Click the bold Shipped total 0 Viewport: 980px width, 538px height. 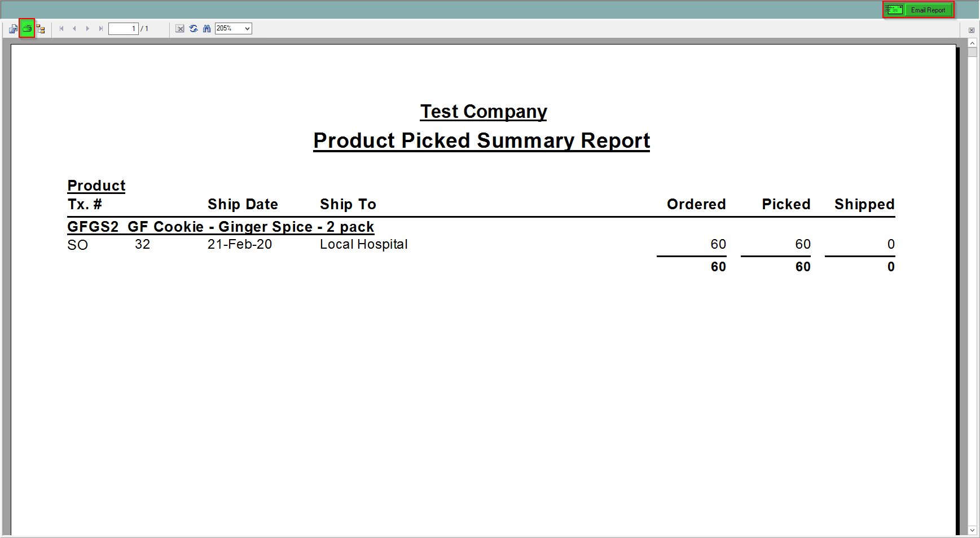tap(891, 267)
